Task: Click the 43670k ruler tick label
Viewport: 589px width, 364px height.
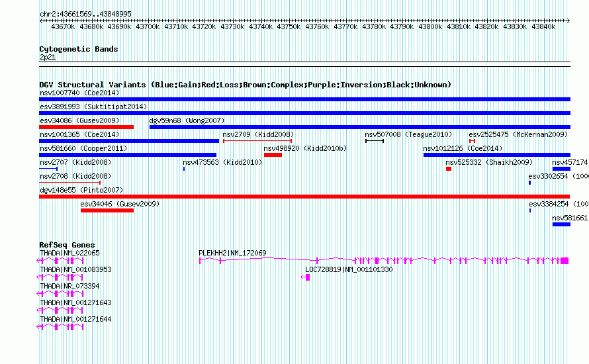Action: click(x=63, y=26)
